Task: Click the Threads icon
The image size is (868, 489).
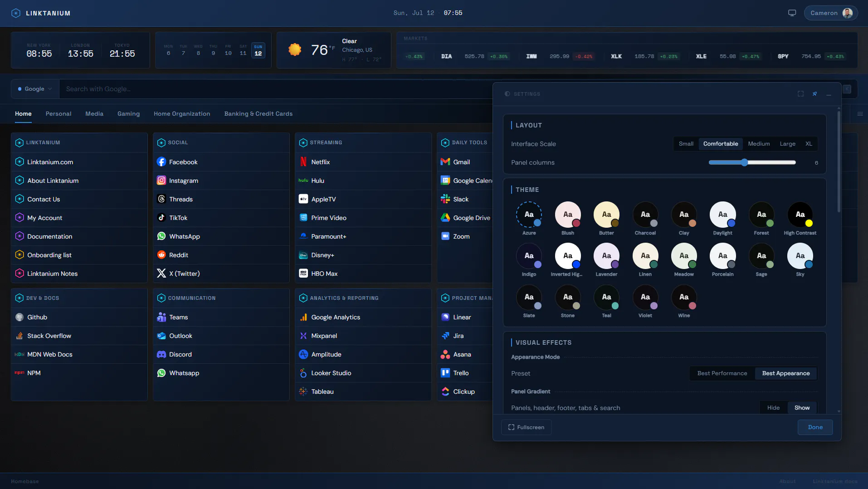Action: (x=161, y=199)
